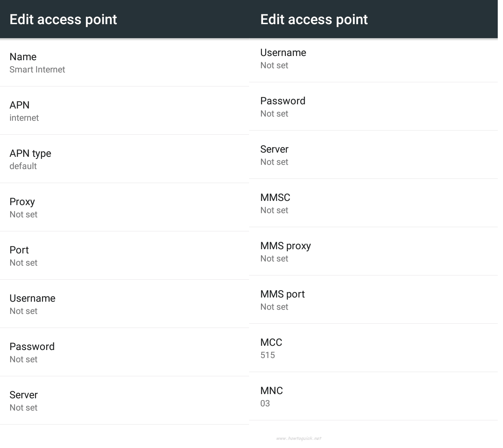Edit the APN entry set to internet
Viewport: 503px width, 448px height.
point(124,111)
